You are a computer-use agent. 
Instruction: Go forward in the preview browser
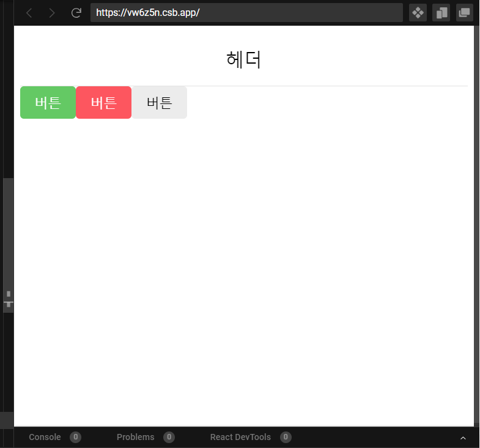tap(52, 13)
